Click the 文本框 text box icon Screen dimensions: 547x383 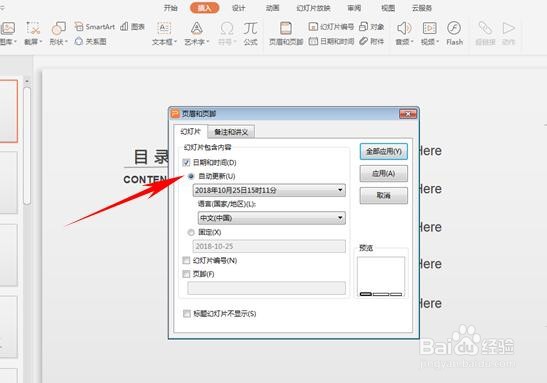pyautogui.click(x=164, y=28)
